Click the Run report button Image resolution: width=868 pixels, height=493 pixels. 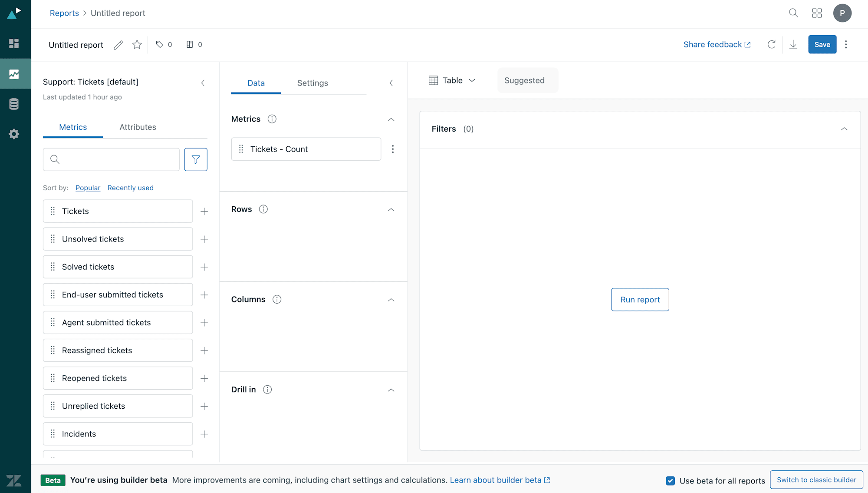click(x=640, y=299)
